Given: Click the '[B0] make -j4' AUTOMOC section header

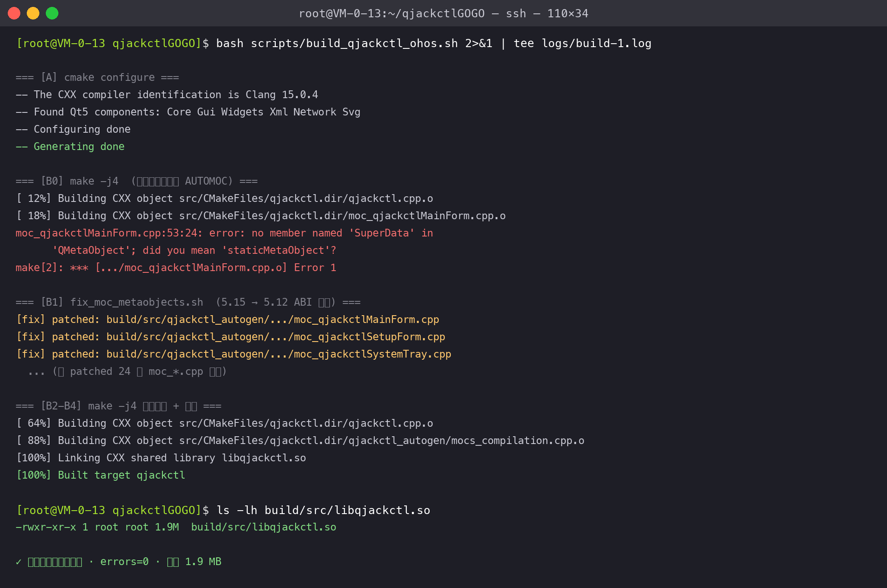Looking at the screenshot, I should 137,181.
